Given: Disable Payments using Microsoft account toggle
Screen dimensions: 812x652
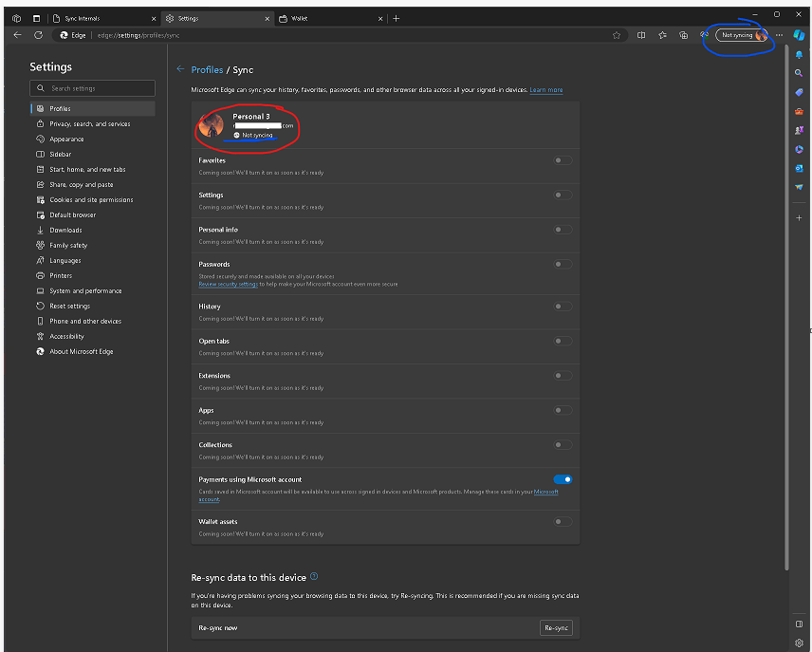Looking at the screenshot, I should (563, 480).
